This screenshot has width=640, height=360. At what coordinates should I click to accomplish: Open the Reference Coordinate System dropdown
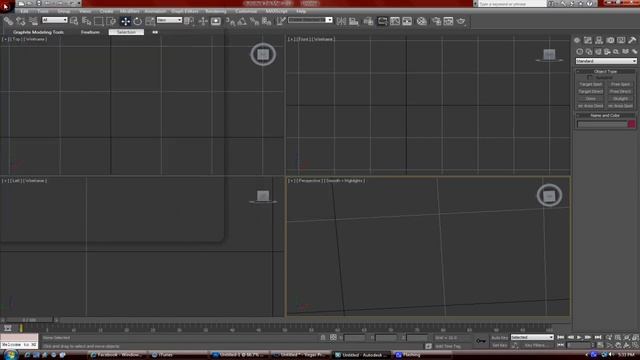point(169,20)
